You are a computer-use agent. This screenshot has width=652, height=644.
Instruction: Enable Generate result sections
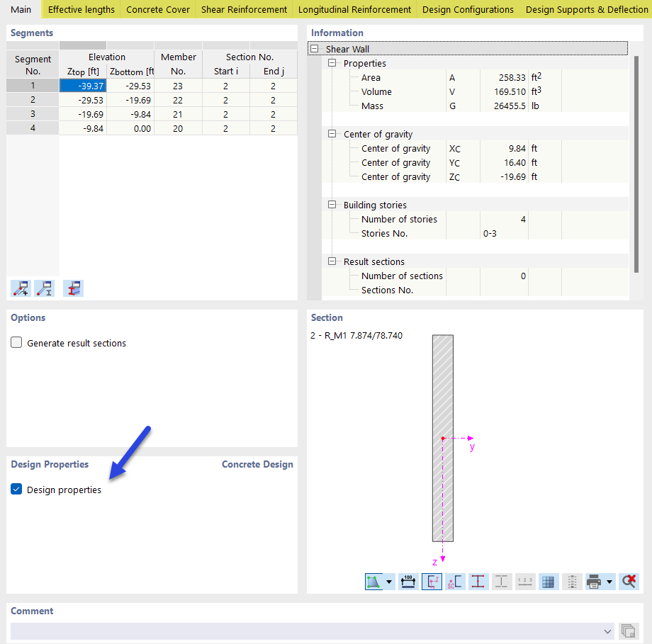(16, 342)
